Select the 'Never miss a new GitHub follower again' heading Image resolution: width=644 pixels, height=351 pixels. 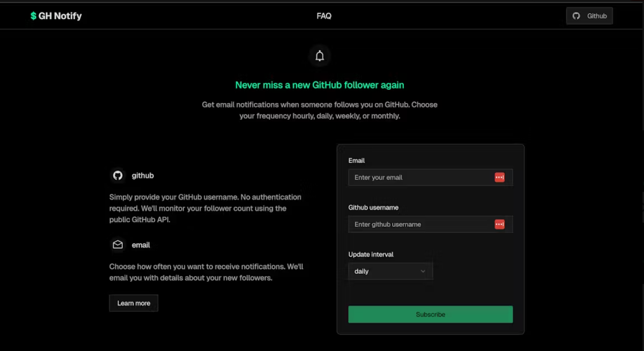point(319,85)
